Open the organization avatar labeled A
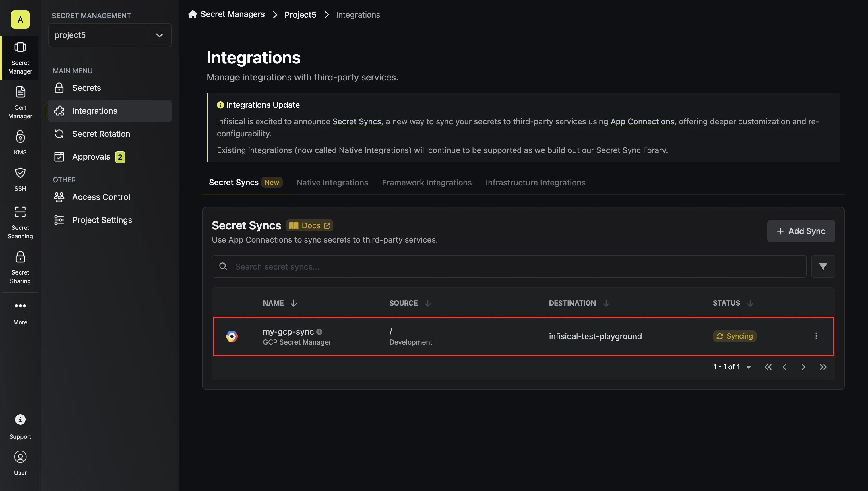Viewport: 868px width, 491px height. (x=20, y=20)
